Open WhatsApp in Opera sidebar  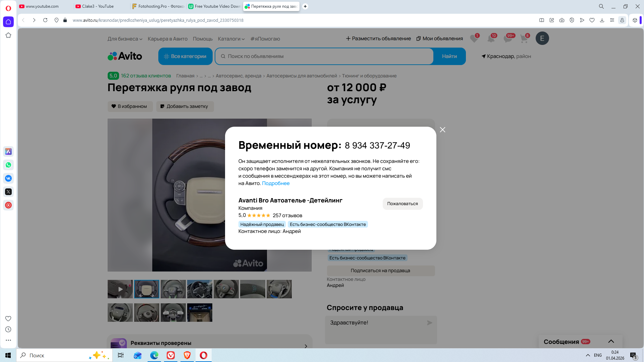coord(8,165)
